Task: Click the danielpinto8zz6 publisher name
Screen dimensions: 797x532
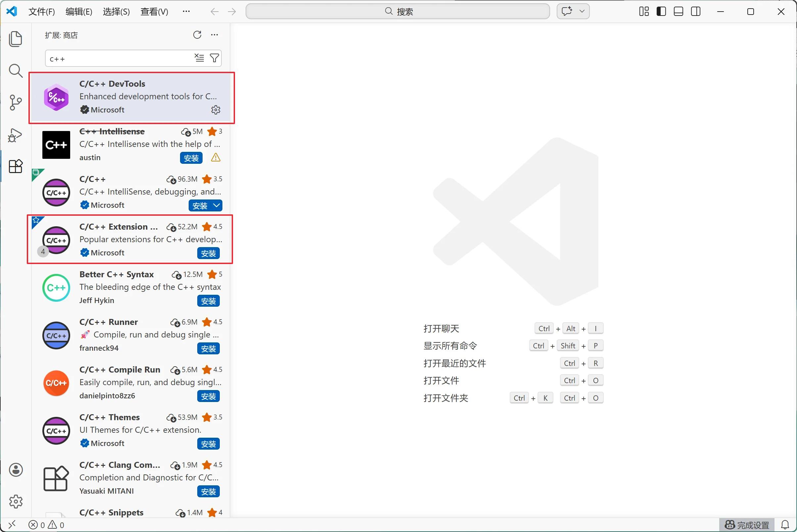Action: pos(107,396)
